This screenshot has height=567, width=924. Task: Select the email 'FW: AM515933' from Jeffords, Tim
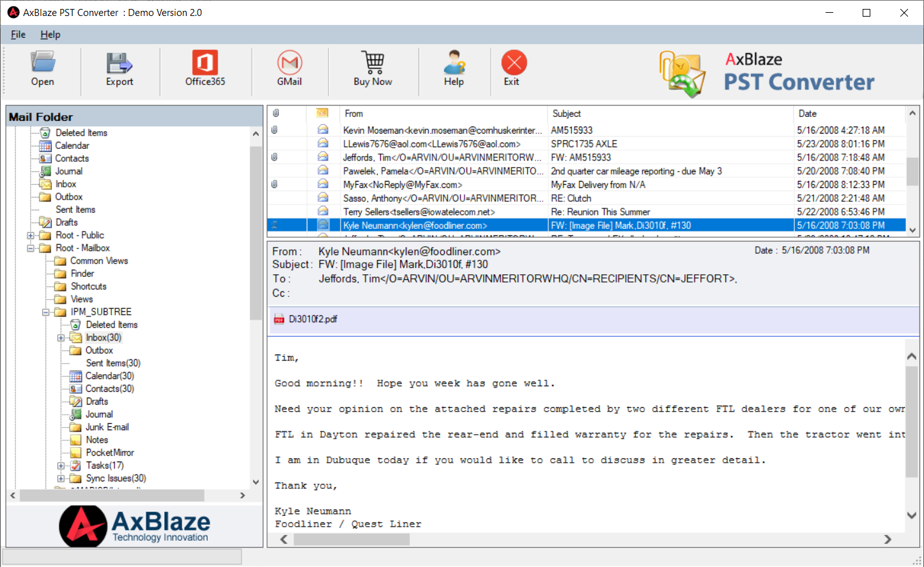(x=586, y=157)
